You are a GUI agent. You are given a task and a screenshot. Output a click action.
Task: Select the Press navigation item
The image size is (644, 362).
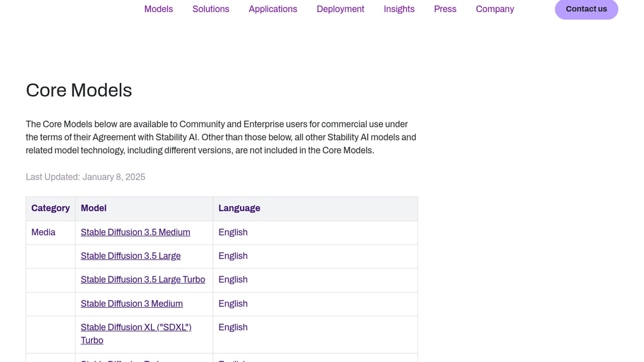pos(445,9)
